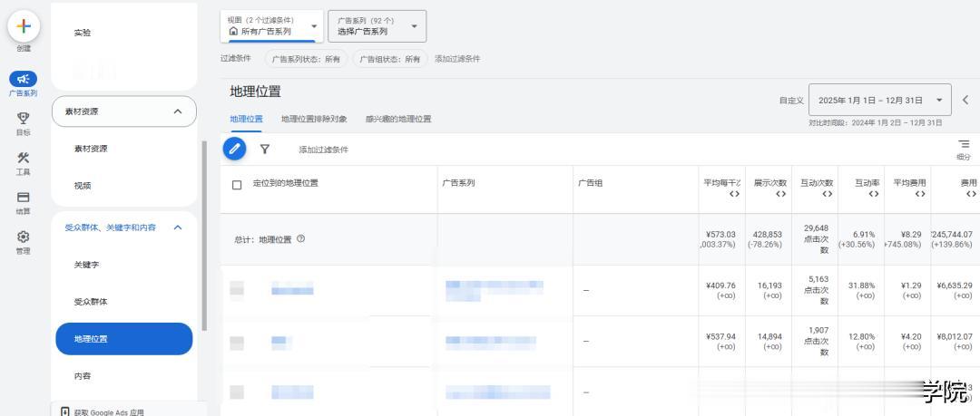Switch to 地理位置 tab
Screen dimensions: 980x416
[246, 119]
